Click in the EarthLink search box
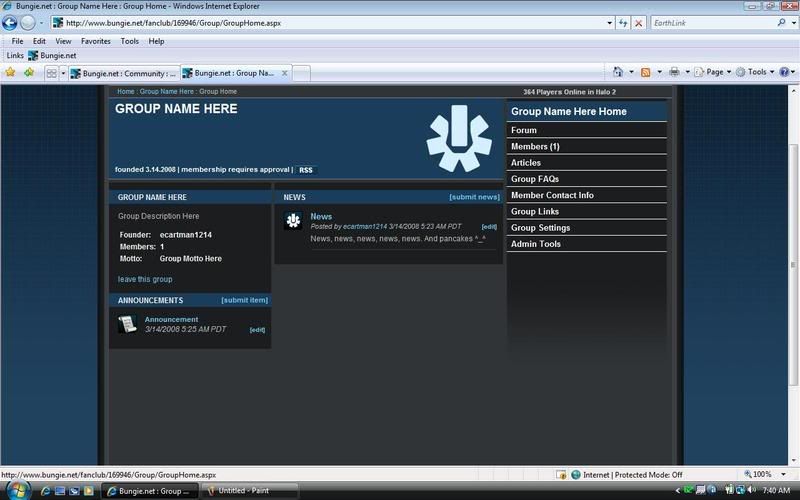Screen dimensions: 800x500 (x=710, y=22)
